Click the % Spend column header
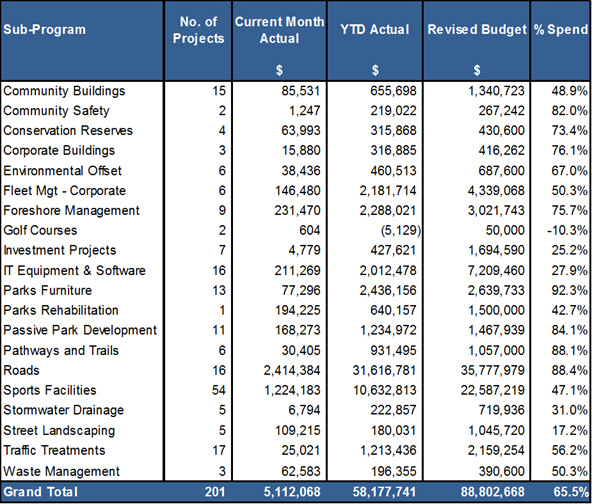The width and height of the screenshot is (592, 504). coord(561,41)
